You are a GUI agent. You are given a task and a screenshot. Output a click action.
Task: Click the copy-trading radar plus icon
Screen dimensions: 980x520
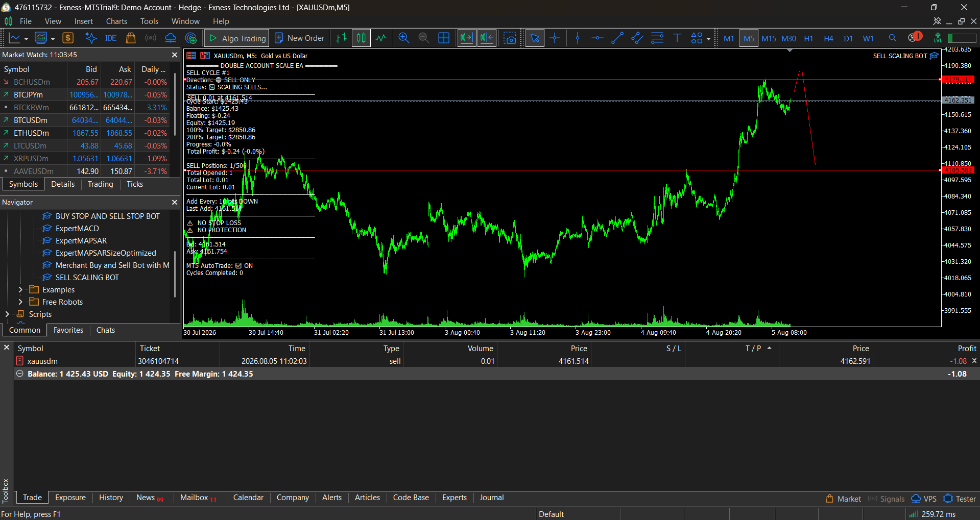point(190,38)
